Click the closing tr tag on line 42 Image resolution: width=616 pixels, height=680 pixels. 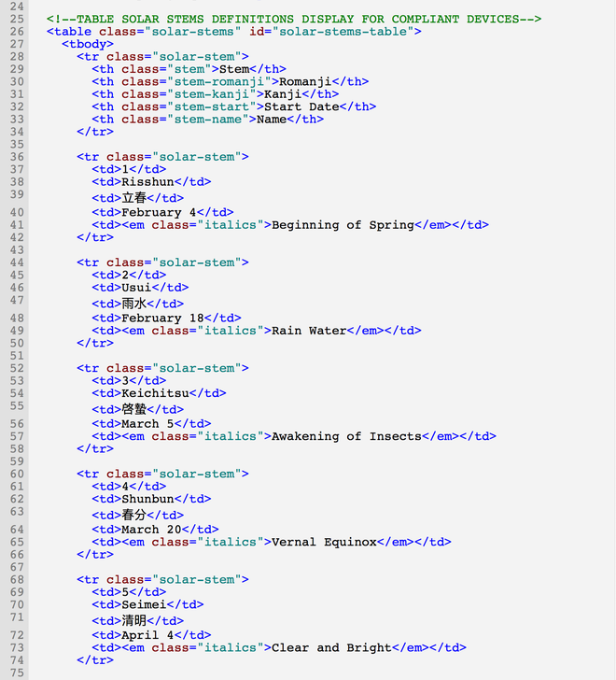pyautogui.click(x=95, y=237)
